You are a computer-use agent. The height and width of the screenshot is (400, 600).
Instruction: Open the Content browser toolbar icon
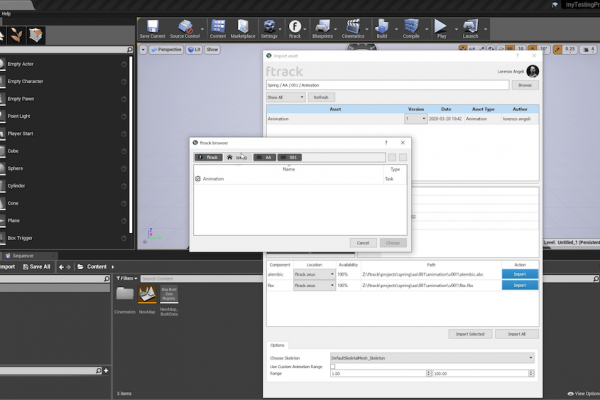[x=218, y=29]
